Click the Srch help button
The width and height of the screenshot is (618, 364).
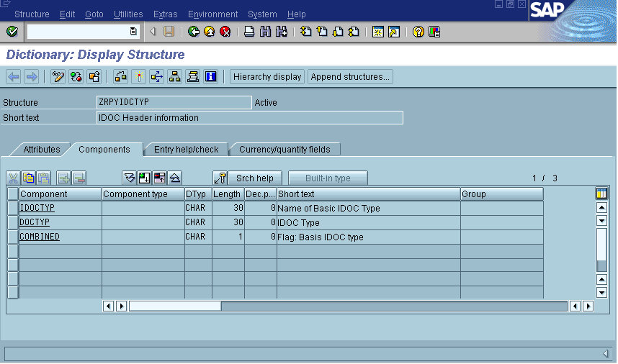click(254, 178)
